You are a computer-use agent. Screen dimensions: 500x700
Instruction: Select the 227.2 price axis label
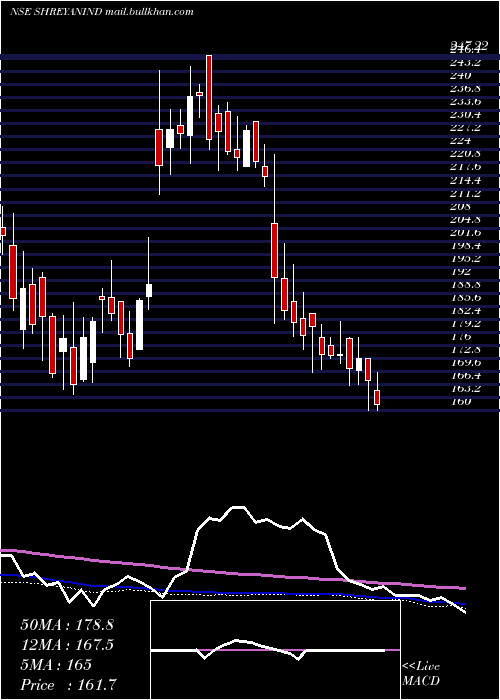[x=465, y=128]
